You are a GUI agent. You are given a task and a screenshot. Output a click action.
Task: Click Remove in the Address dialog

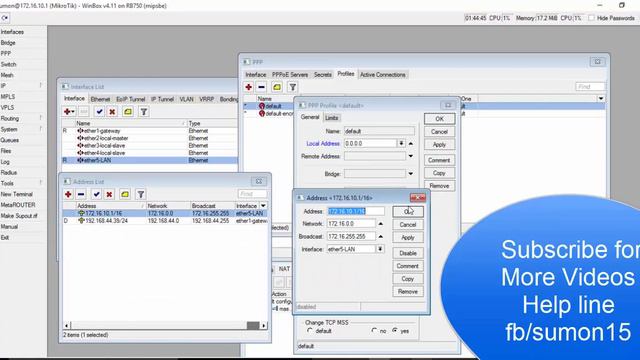pyautogui.click(x=408, y=291)
